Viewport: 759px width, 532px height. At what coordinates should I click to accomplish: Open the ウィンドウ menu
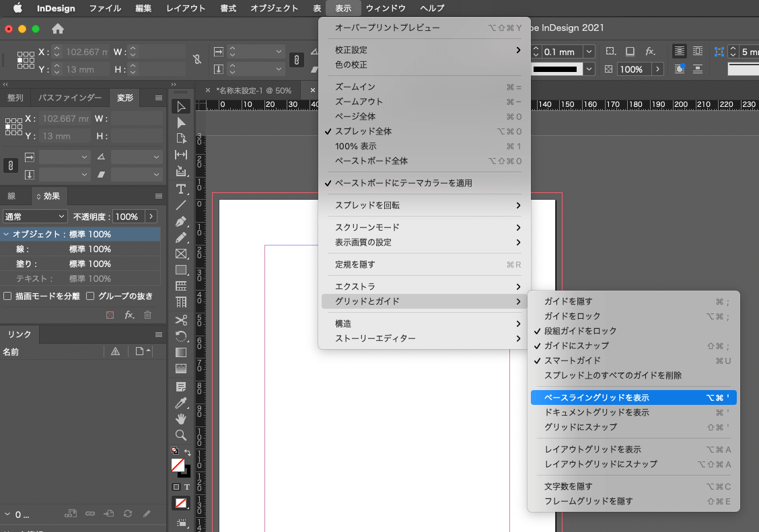pyautogui.click(x=386, y=8)
